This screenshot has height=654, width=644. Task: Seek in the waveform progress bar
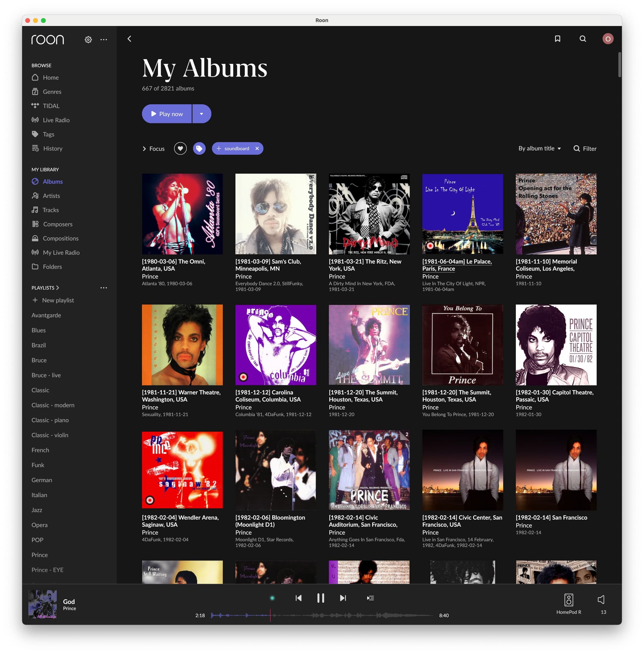(322, 615)
